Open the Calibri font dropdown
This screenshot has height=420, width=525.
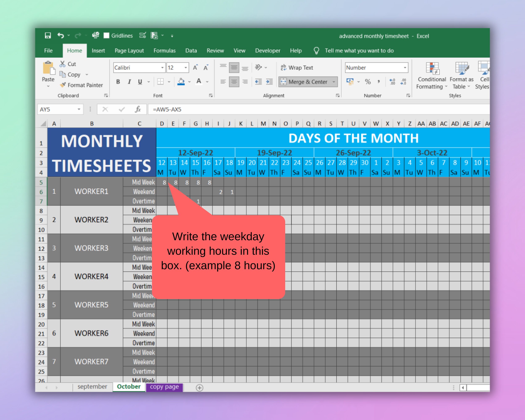tap(162, 67)
